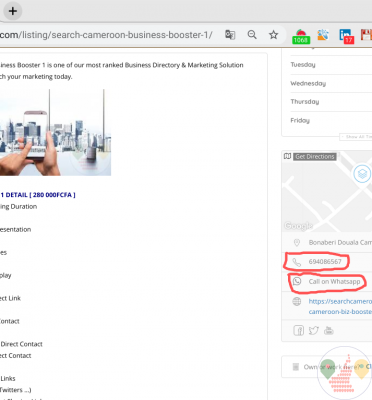
Task: Open the YouTube social icon
Action: (x=329, y=330)
